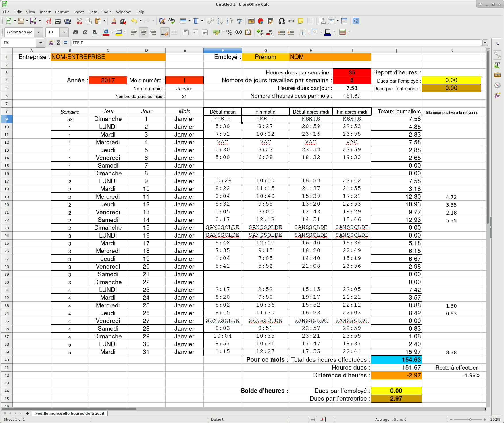The image size is (504, 423).
Task: Select the 'Feuille mensuelle heures de travail' sheet tab
Action: (x=70, y=413)
